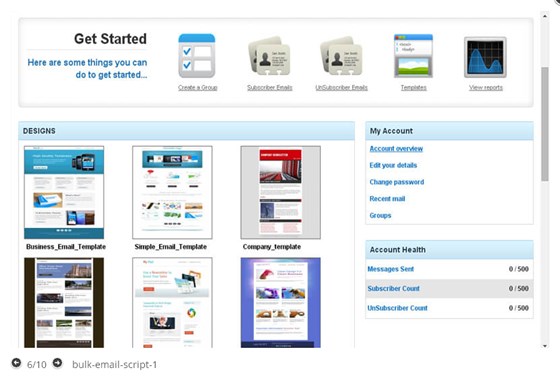
Task: Click UnSubscriber Count label
Action: tap(397, 308)
